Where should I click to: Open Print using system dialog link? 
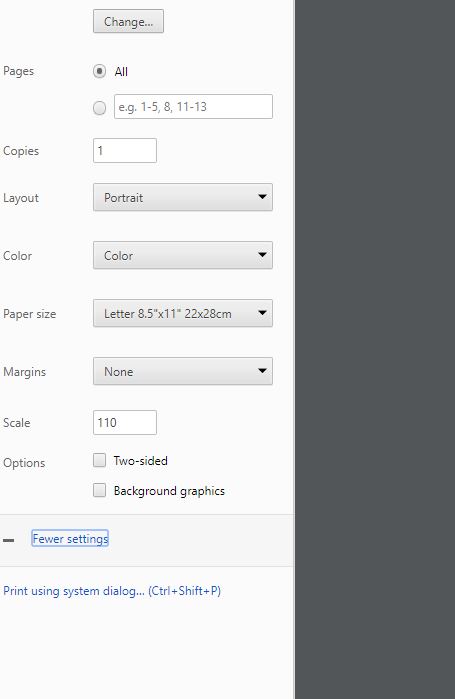tap(112, 591)
